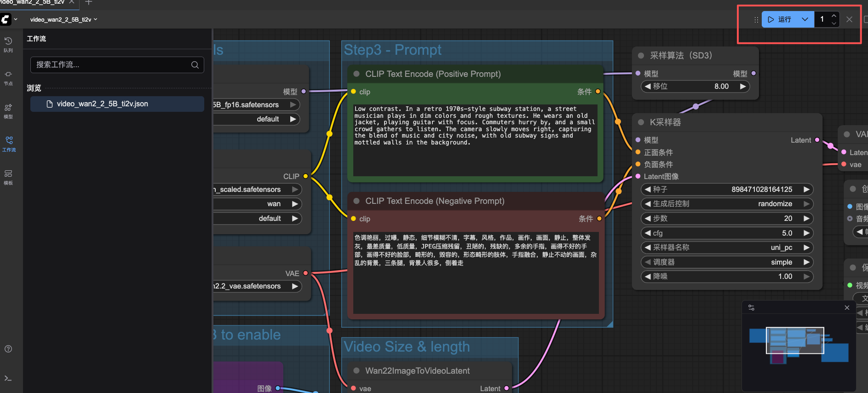Screen dimensions: 868x393
Task: Open the video_wan2_2_5B_ti2v workflow title menu
Action: click(x=63, y=20)
